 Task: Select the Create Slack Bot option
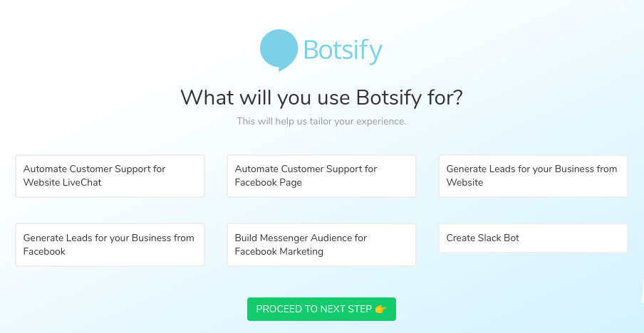(x=533, y=238)
